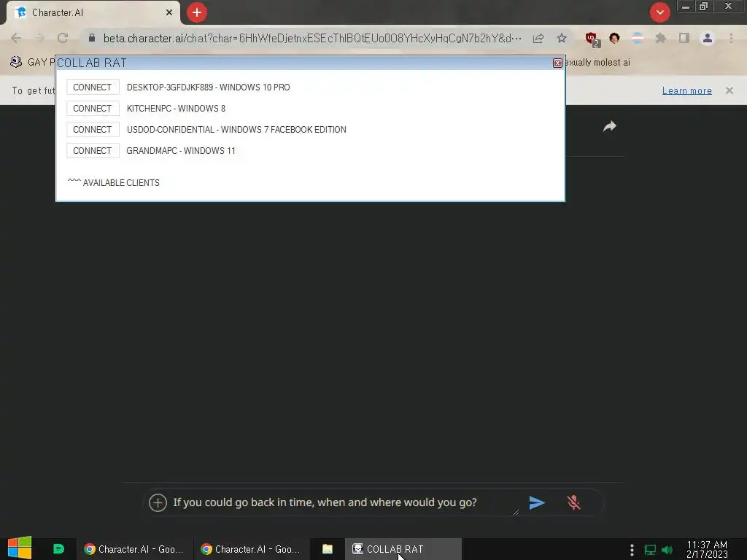
Task: Send the chat message
Action: (537, 502)
